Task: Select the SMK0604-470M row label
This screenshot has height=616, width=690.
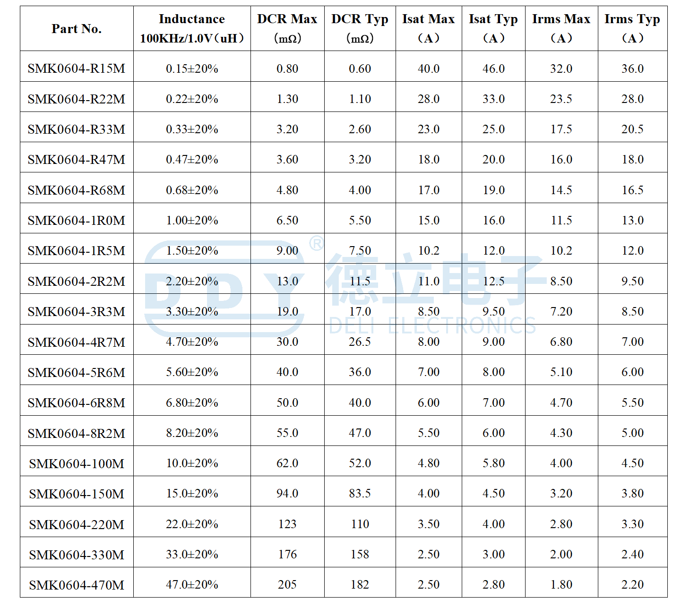Action: [77, 585]
